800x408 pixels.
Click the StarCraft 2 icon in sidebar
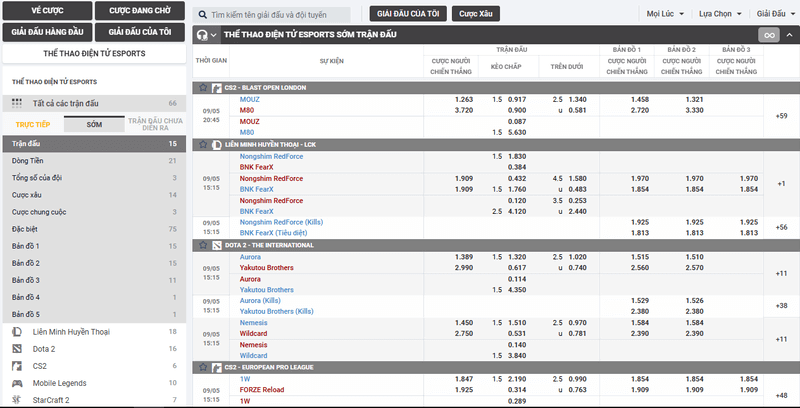click(17, 400)
